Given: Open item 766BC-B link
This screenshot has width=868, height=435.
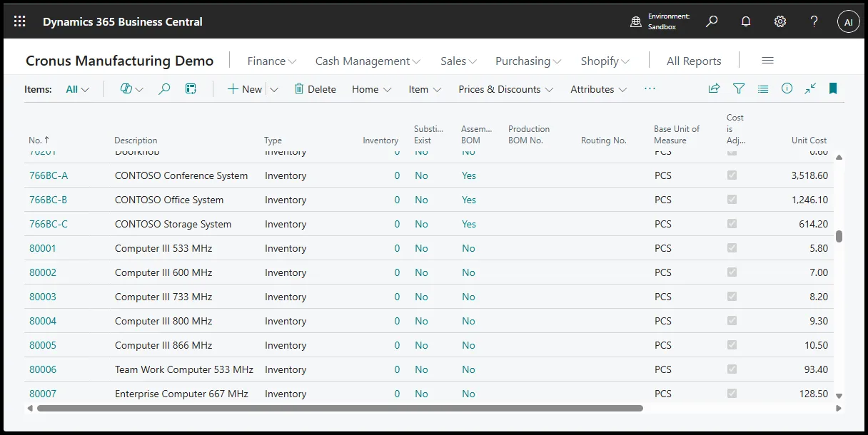Looking at the screenshot, I should click(x=48, y=200).
